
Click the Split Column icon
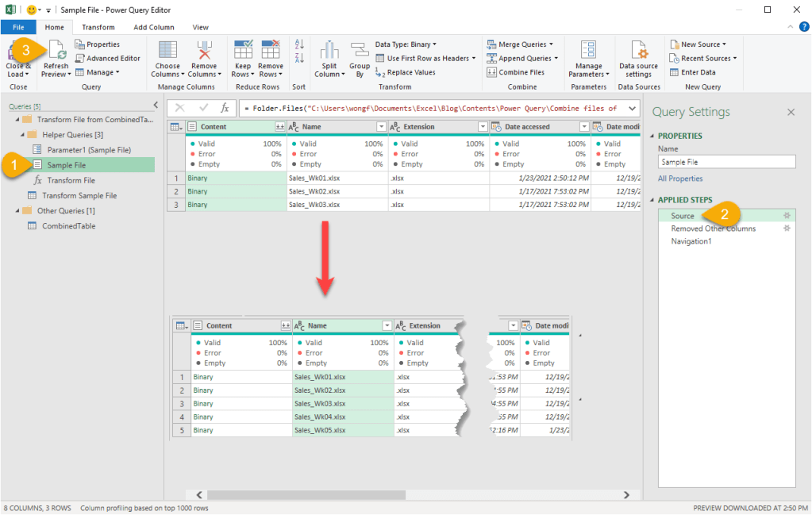click(329, 52)
